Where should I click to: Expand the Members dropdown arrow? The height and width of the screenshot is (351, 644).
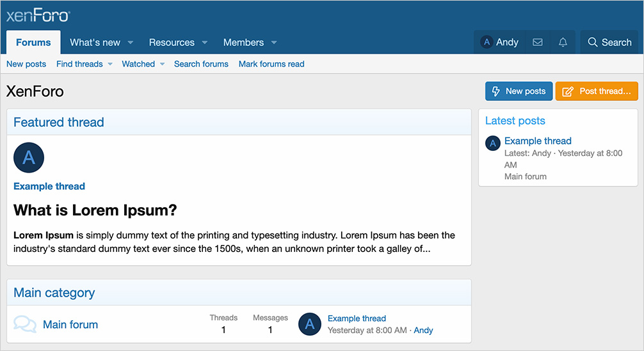click(274, 43)
